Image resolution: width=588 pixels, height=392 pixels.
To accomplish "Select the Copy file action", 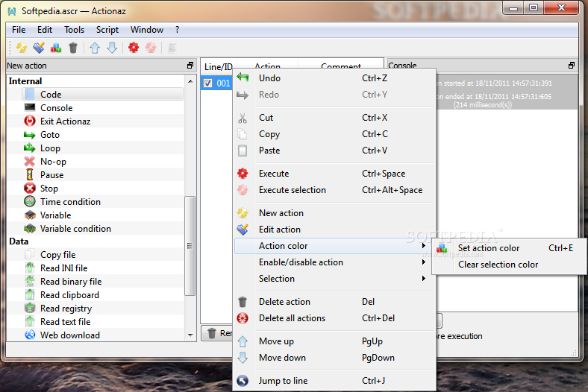I will click(102, 255).
